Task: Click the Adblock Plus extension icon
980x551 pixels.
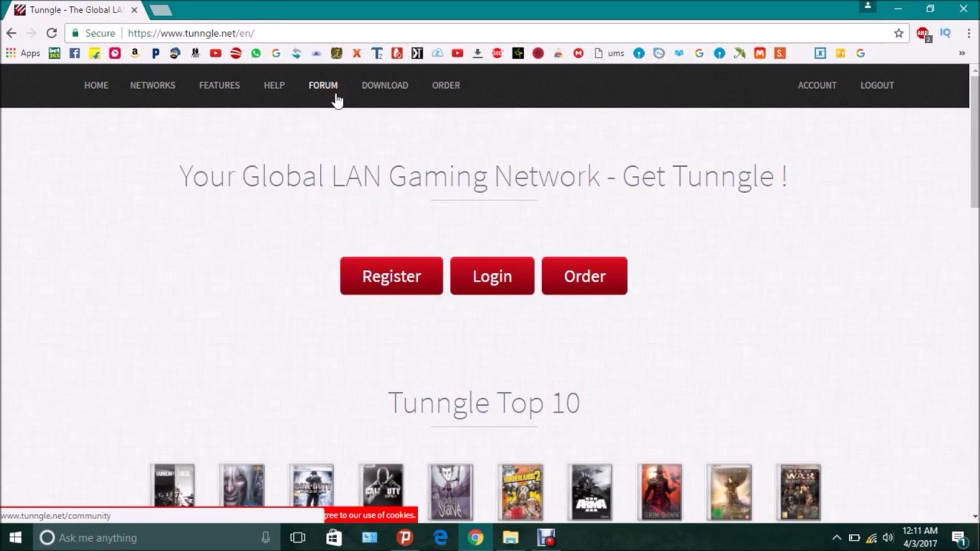Action: [x=923, y=34]
